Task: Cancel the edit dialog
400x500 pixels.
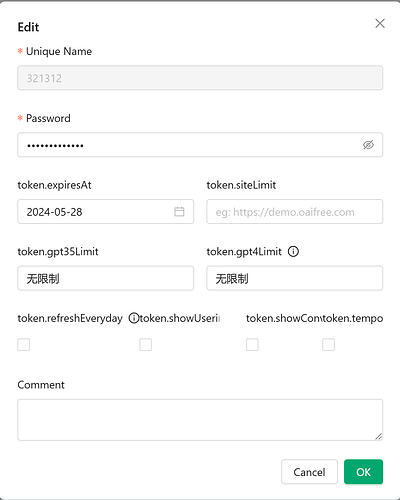Action: [x=309, y=472]
